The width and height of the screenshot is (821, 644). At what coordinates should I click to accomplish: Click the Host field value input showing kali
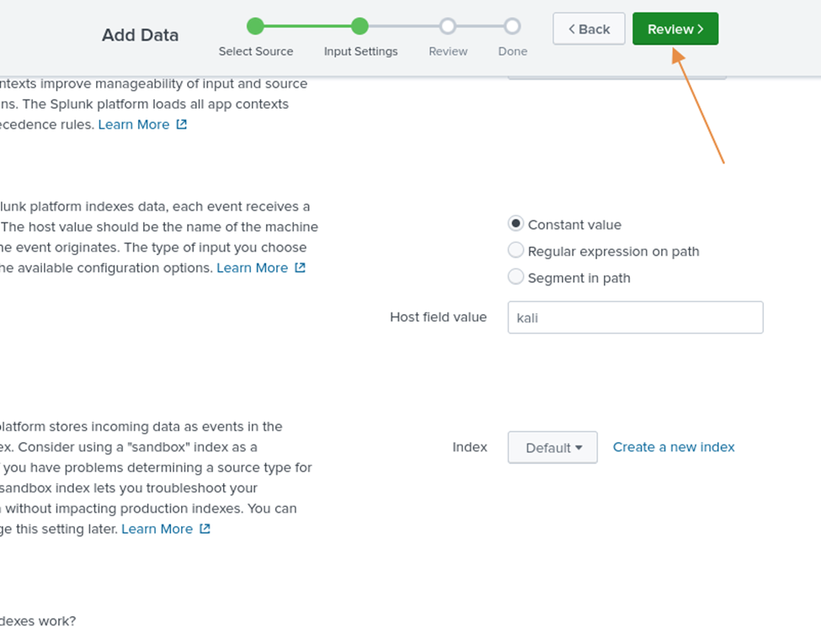tap(635, 317)
